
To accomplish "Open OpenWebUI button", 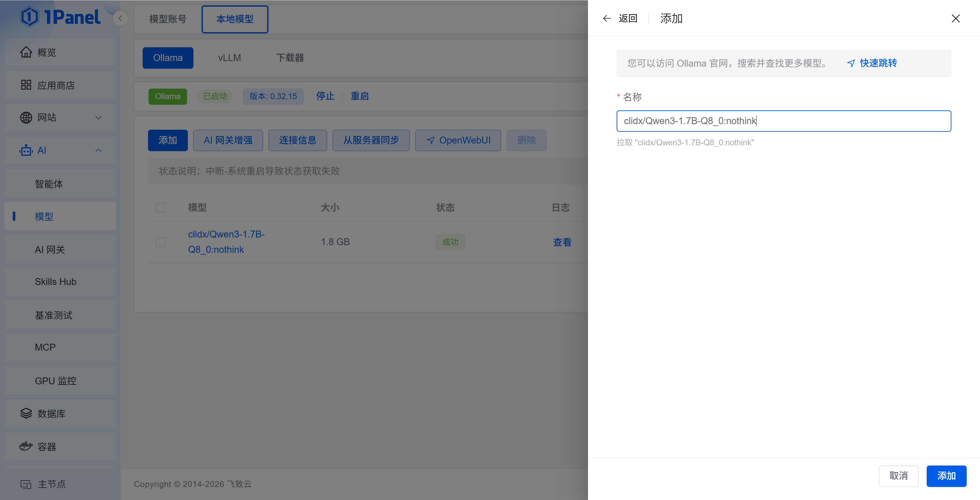I will coord(458,140).
